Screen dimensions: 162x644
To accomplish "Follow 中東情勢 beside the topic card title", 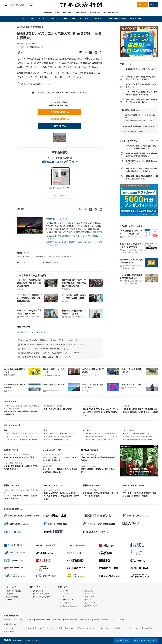I will [63, 219].
